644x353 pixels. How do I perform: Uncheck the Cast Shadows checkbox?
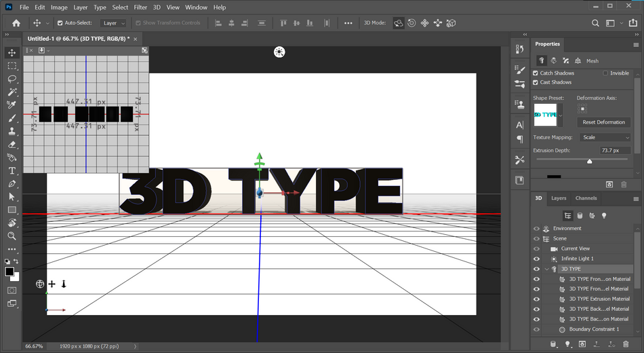point(536,82)
